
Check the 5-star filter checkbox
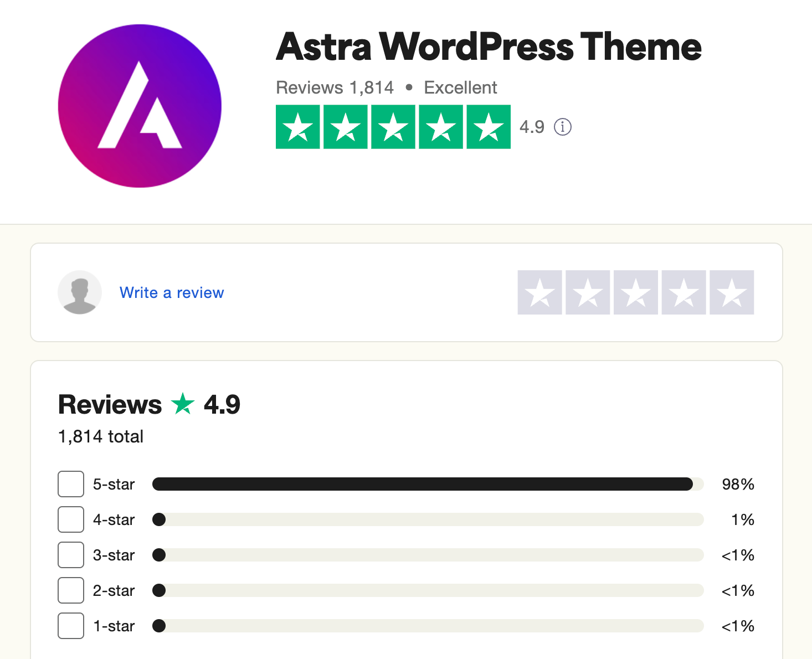71,484
